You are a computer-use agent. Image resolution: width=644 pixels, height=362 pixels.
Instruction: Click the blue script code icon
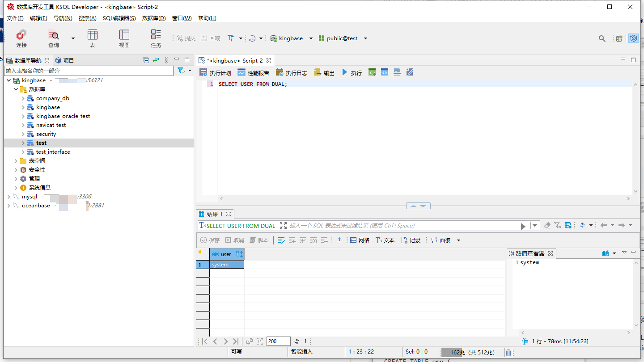tap(385, 72)
